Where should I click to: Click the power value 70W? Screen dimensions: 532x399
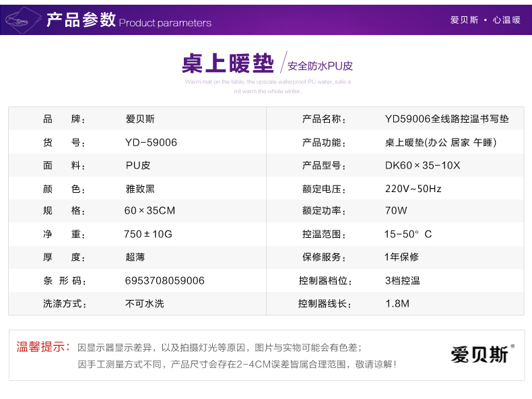point(396,210)
